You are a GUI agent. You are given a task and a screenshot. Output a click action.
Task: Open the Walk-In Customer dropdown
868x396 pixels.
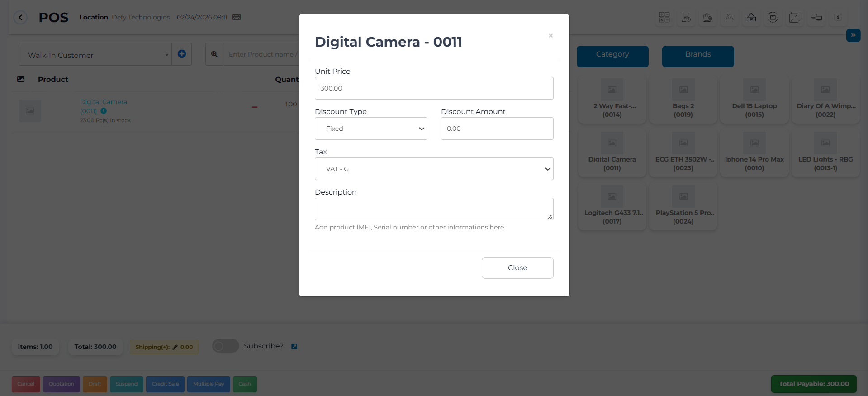[95, 55]
